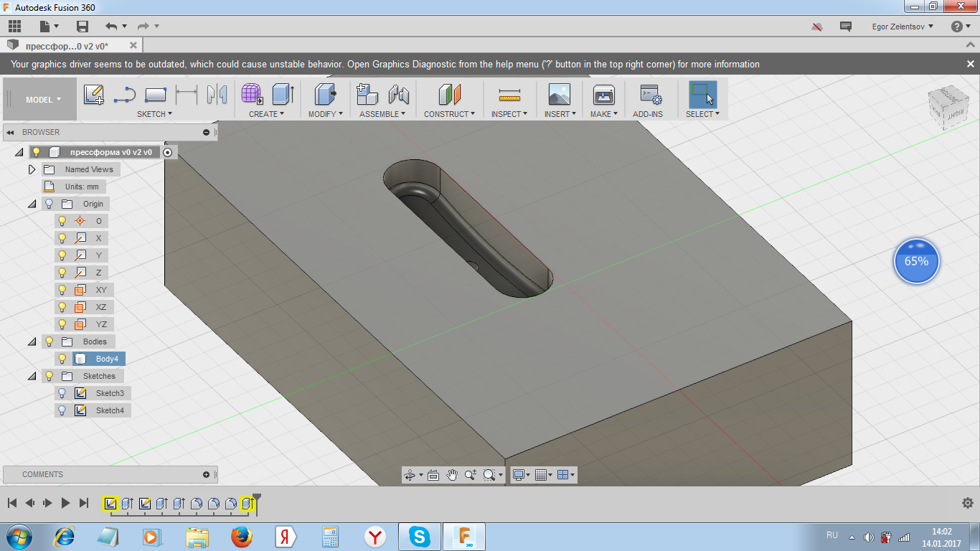Jump to timeline end

tap(84, 503)
